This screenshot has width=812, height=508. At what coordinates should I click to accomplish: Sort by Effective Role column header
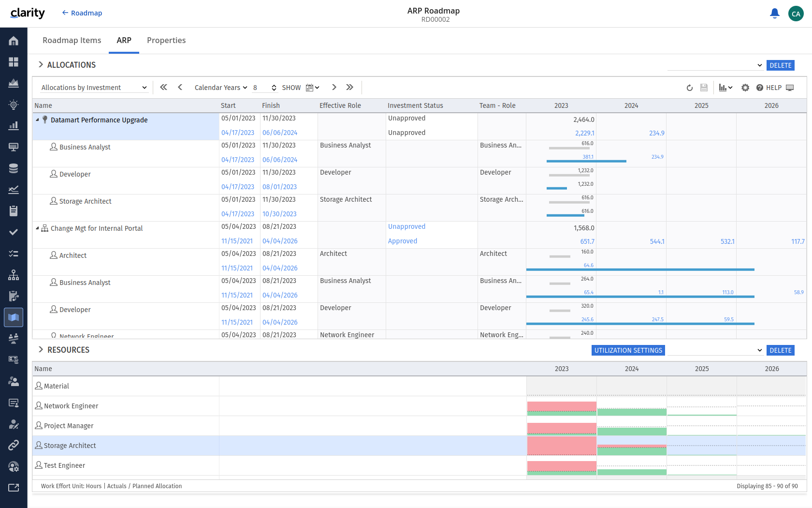click(x=340, y=105)
